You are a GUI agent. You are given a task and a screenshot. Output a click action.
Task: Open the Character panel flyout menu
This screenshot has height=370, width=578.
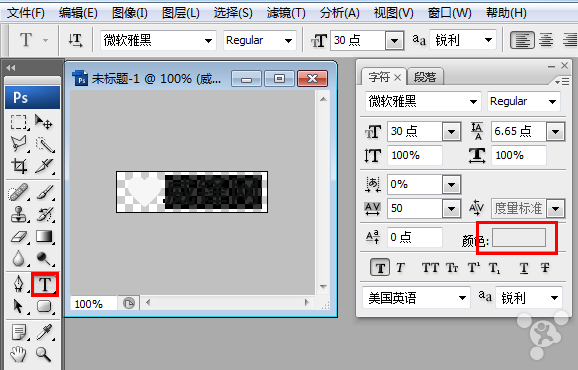coord(562,81)
